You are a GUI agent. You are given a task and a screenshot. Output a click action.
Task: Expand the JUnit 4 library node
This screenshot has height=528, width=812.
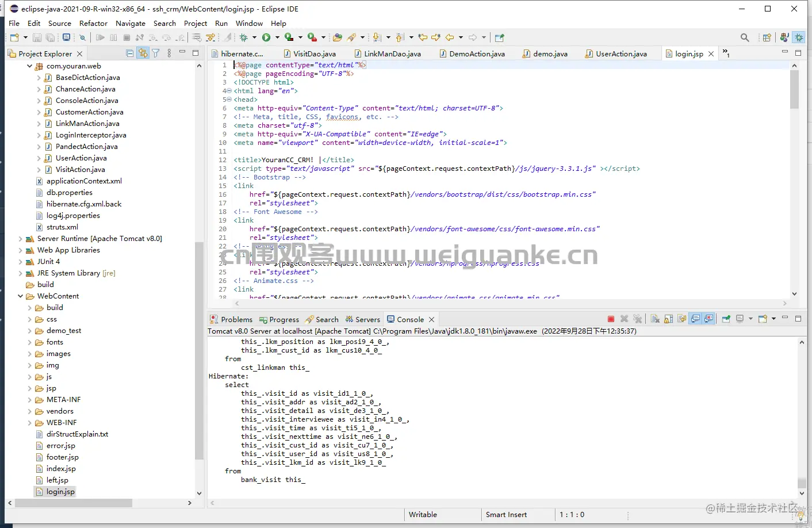click(x=21, y=262)
